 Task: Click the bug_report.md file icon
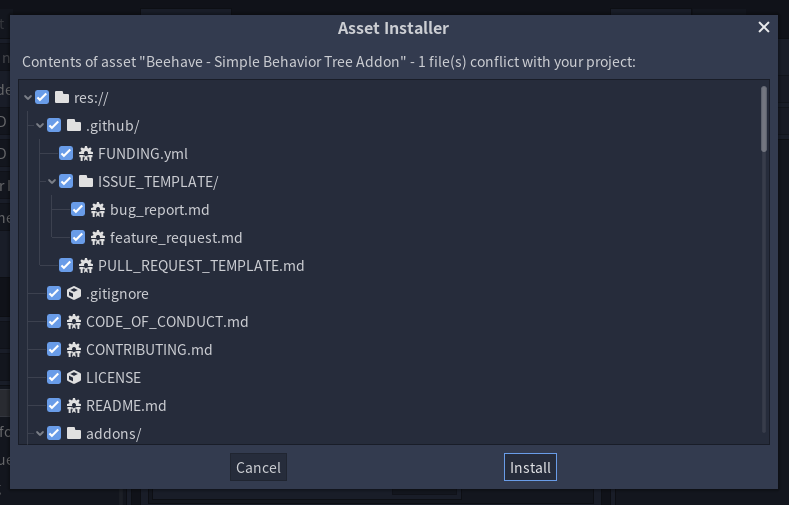click(x=98, y=209)
